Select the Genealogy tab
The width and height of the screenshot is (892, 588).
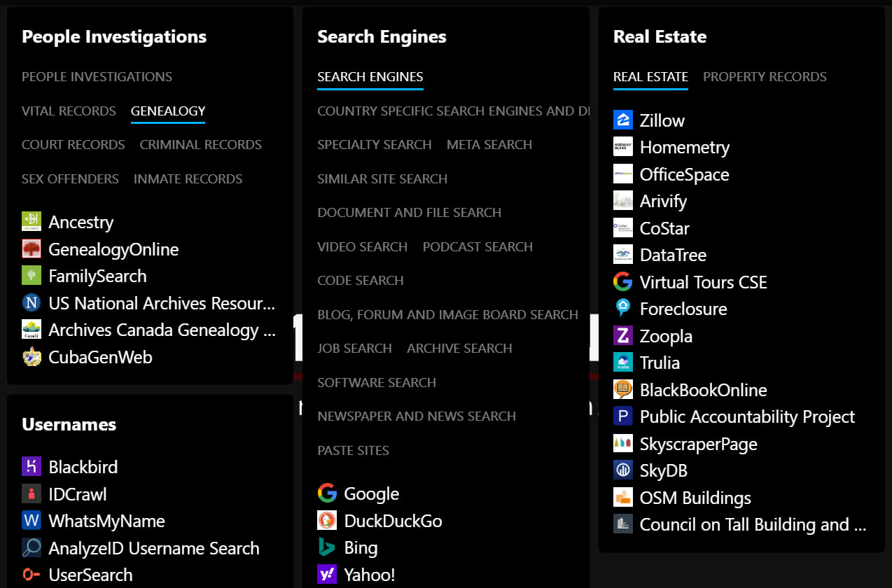click(x=168, y=111)
